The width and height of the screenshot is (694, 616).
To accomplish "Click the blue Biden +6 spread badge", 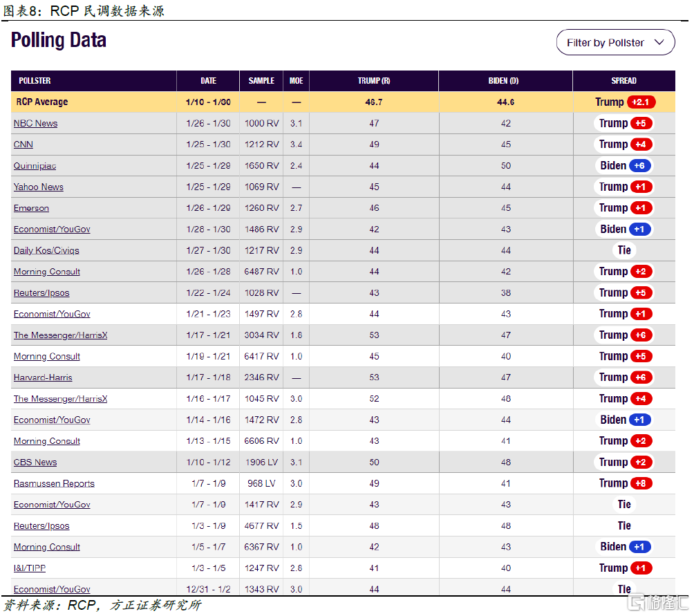I will 639,166.
